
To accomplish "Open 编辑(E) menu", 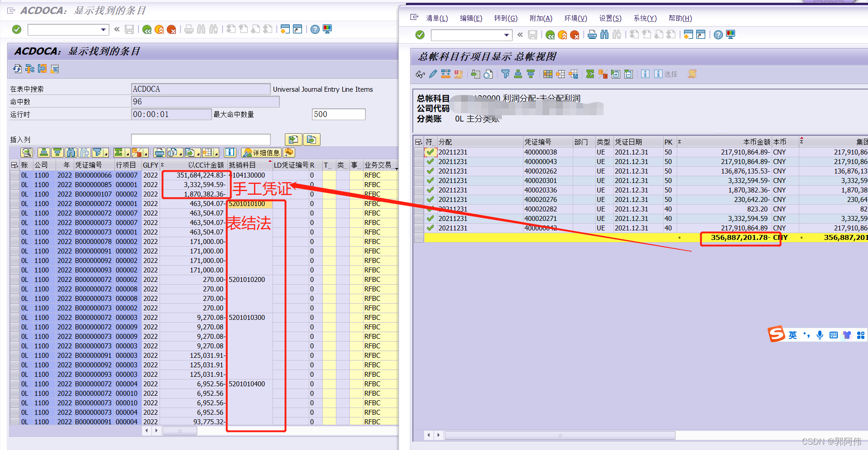I will pyautogui.click(x=471, y=19).
